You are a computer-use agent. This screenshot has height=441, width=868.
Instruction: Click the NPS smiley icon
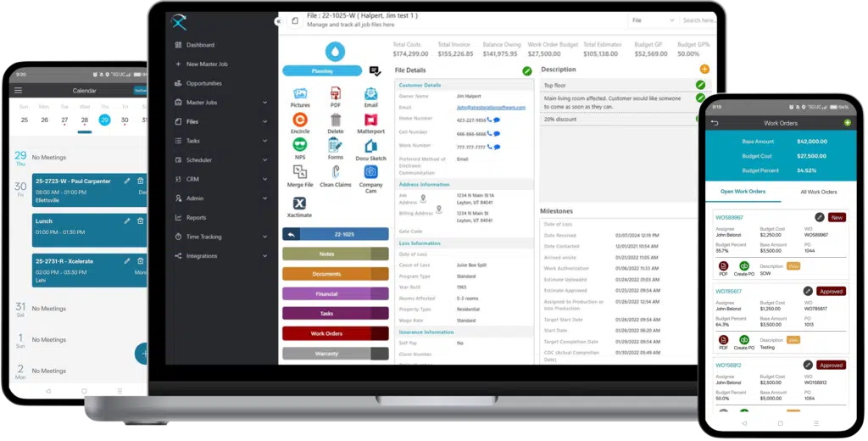point(300,145)
